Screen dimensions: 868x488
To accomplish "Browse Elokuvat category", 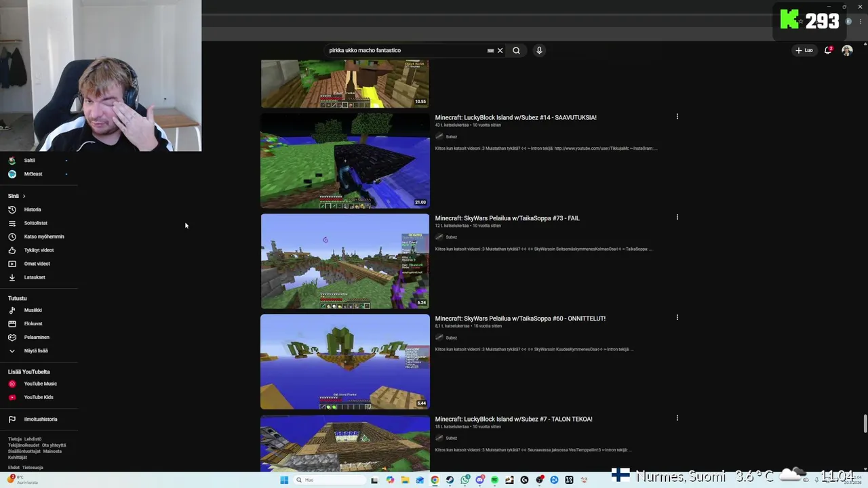I will coord(33,324).
